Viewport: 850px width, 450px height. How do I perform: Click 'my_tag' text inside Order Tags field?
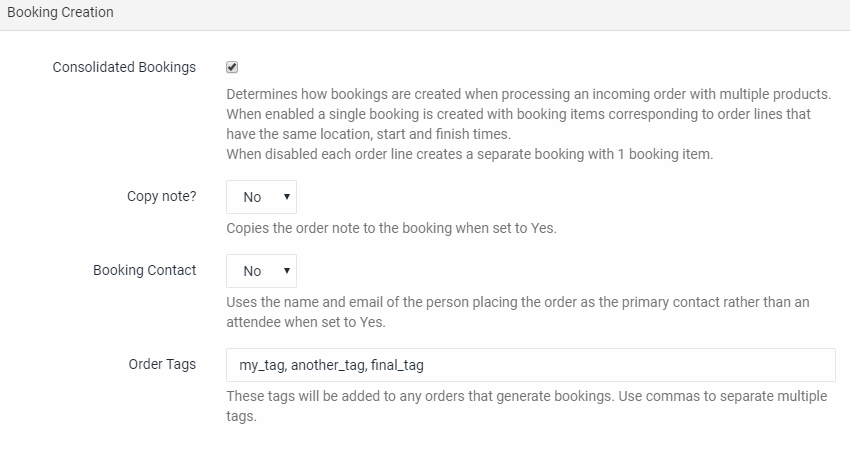click(x=262, y=365)
